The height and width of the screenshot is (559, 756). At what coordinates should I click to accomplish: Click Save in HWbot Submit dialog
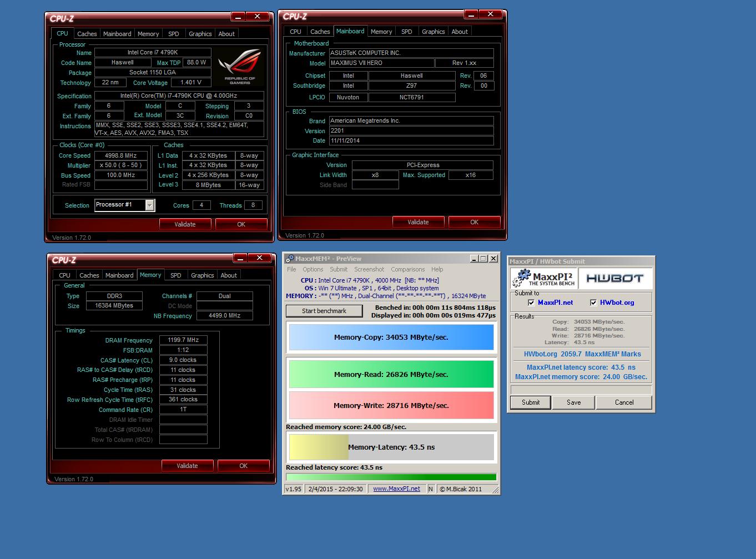point(574,402)
